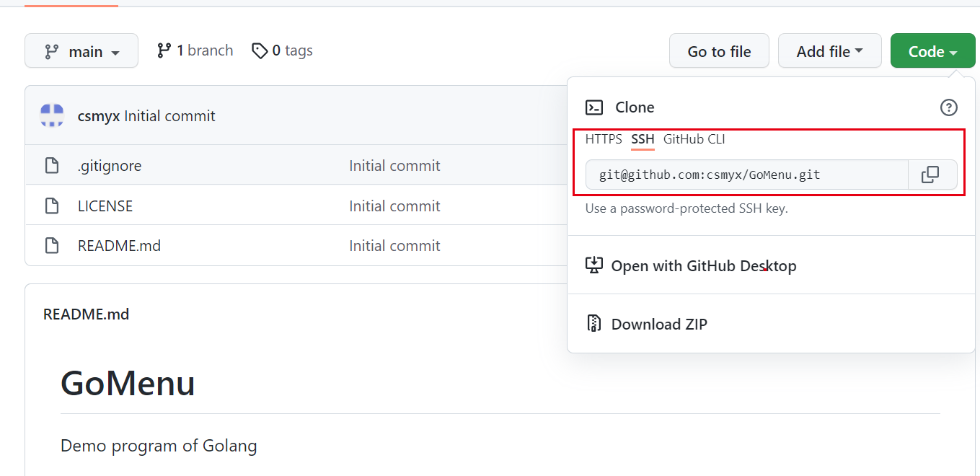Image resolution: width=980 pixels, height=476 pixels.
Task: Click the .gitignore file icon
Action: click(x=52, y=166)
